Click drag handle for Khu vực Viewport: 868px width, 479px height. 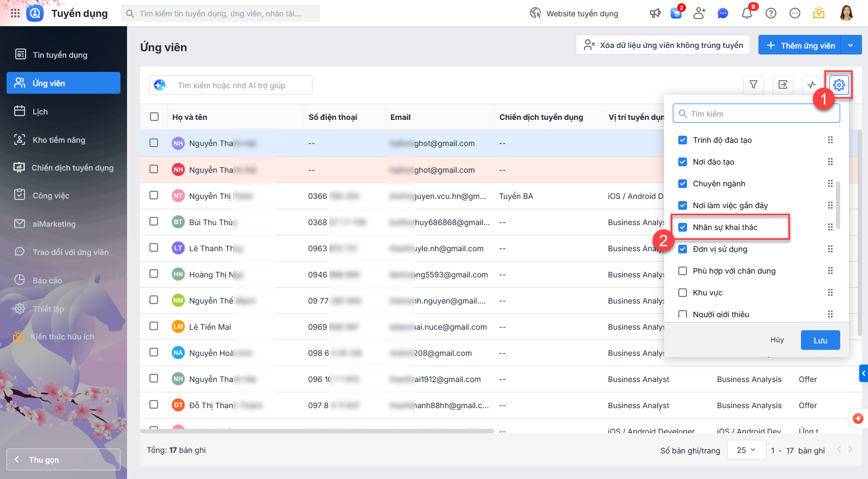pyautogui.click(x=830, y=293)
